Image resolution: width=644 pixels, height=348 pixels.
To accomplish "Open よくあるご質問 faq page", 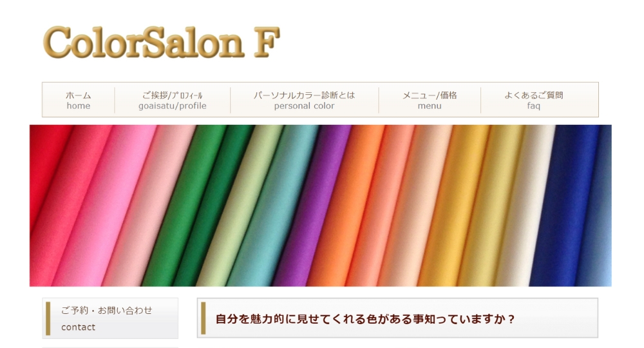I will click(x=534, y=100).
